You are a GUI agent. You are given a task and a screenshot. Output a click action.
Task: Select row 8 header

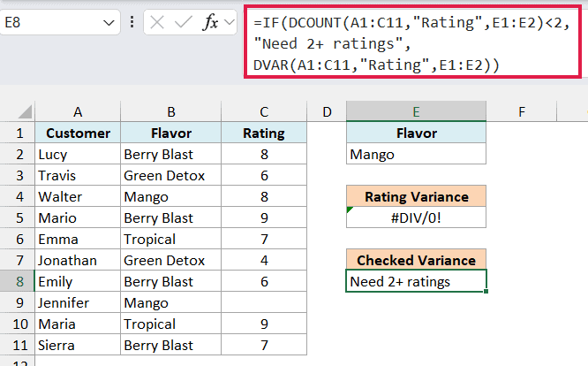tap(18, 281)
